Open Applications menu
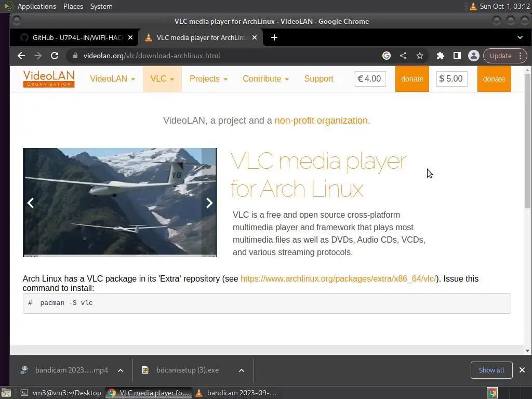The width and height of the screenshot is (532, 399). click(37, 6)
